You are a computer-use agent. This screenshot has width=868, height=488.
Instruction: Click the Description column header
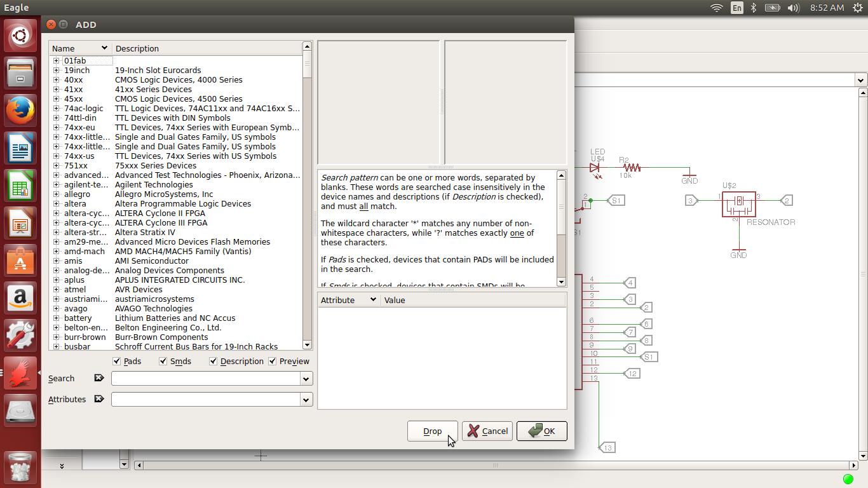point(207,48)
